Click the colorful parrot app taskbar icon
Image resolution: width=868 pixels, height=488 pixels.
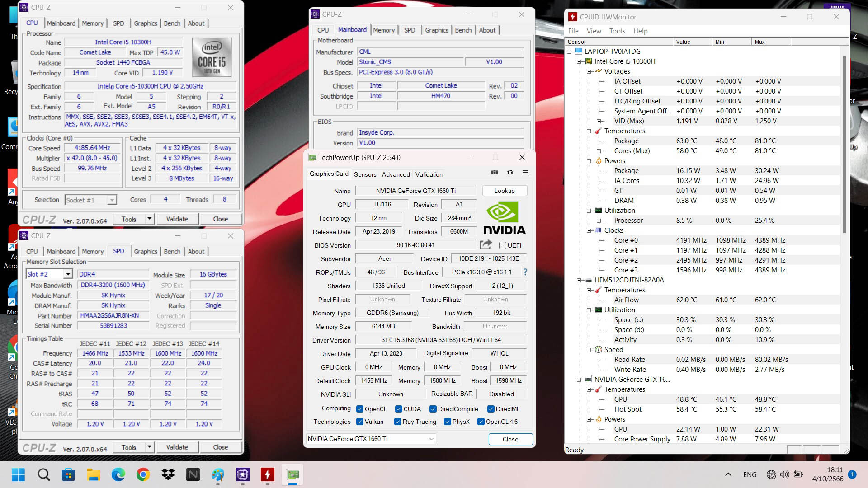tap(218, 474)
